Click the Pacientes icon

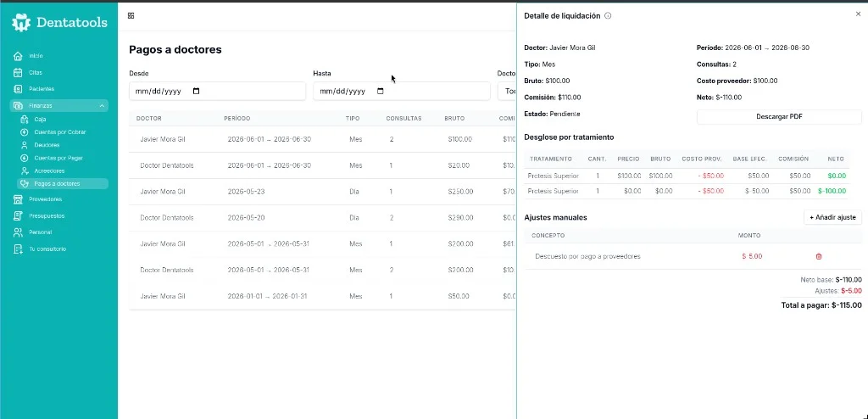[x=18, y=89]
